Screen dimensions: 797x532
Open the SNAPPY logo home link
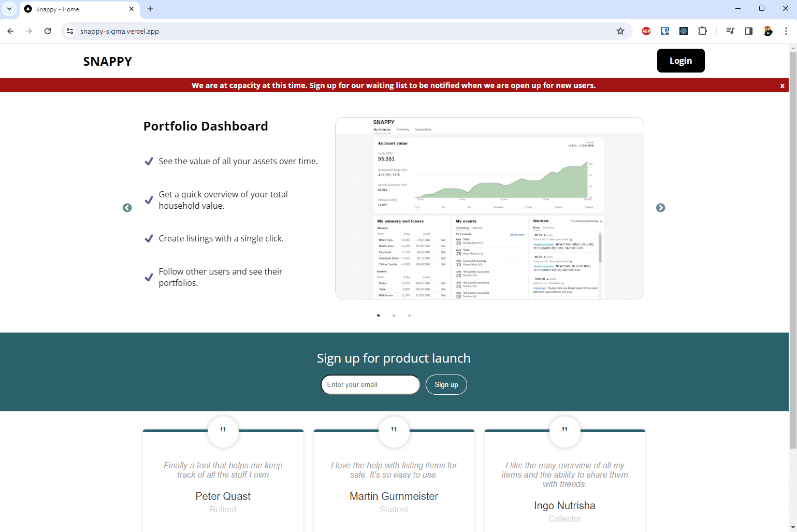pyautogui.click(x=108, y=61)
